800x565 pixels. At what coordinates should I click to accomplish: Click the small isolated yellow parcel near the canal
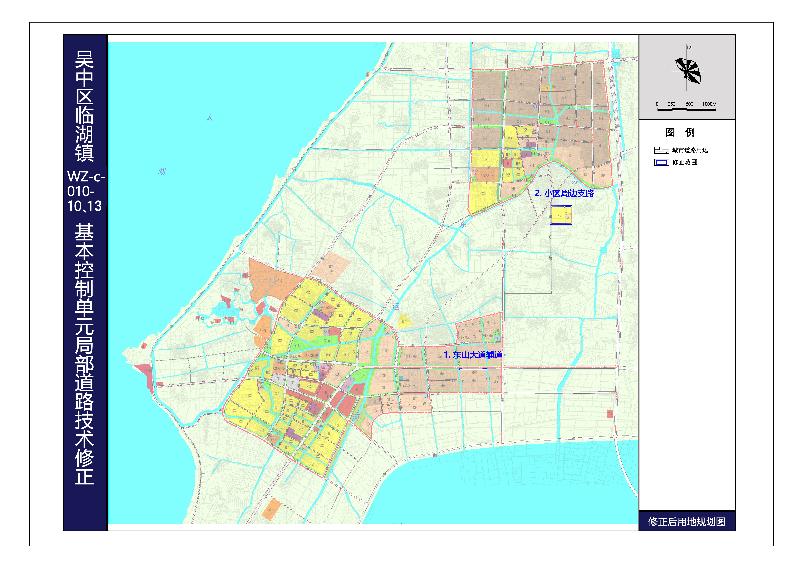[x=405, y=320]
